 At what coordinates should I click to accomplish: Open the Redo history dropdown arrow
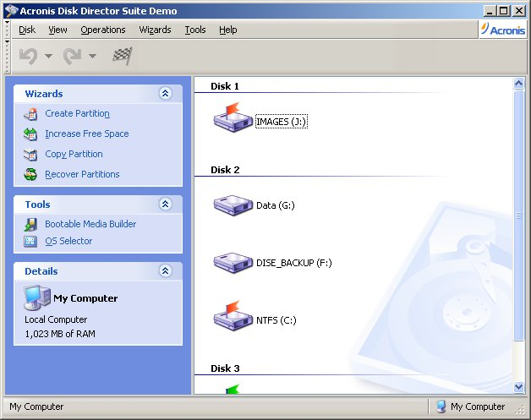coord(92,56)
